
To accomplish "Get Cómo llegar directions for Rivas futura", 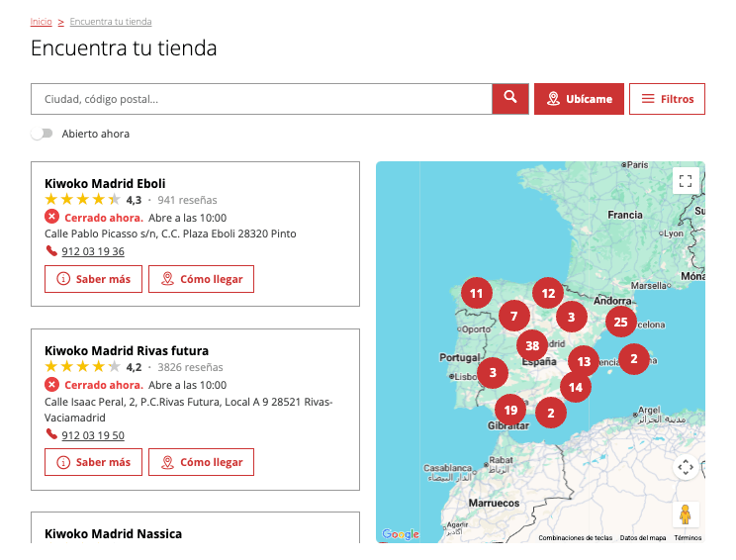I will coord(201,462).
